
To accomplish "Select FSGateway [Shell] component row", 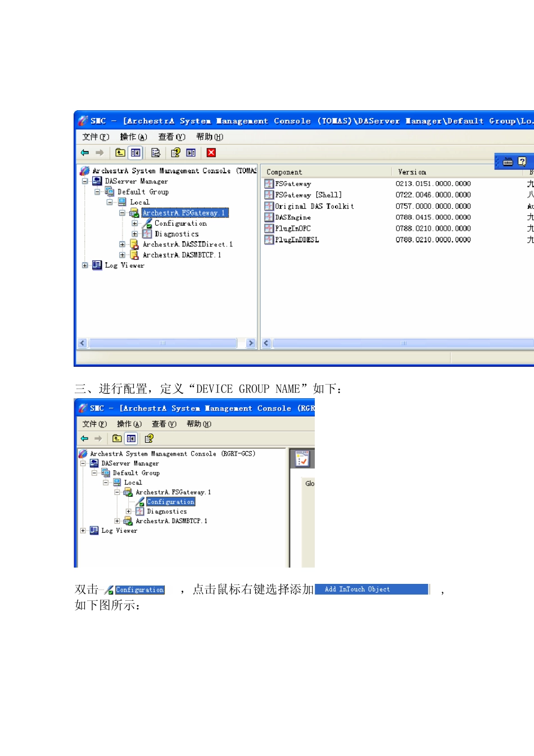I will pos(309,195).
